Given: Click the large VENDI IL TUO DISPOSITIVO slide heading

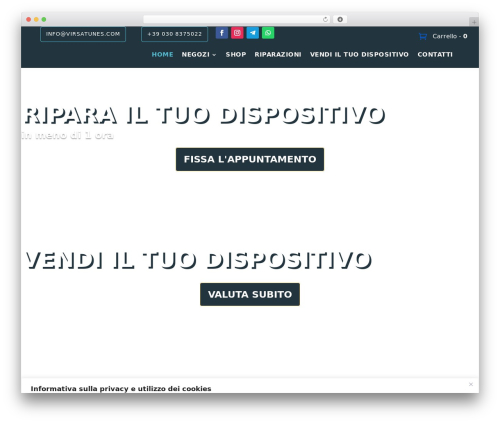Looking at the screenshot, I should [x=199, y=260].
